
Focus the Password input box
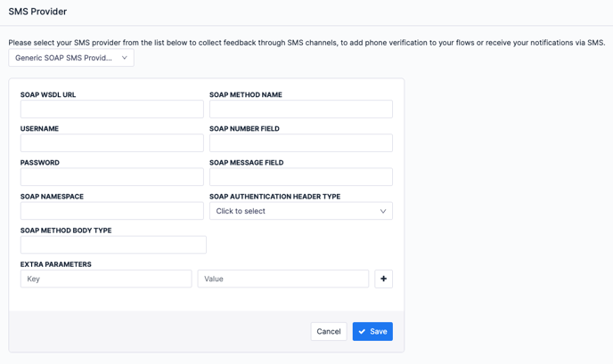click(x=111, y=177)
